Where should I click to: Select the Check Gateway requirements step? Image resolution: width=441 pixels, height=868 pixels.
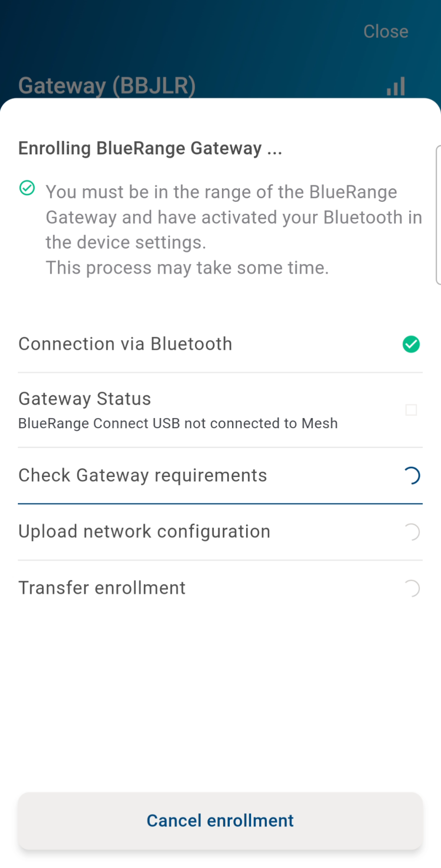click(143, 476)
